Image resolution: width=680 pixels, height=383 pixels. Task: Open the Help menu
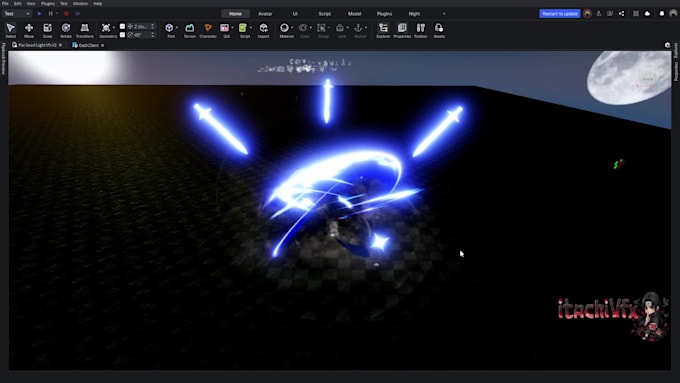(x=98, y=3)
